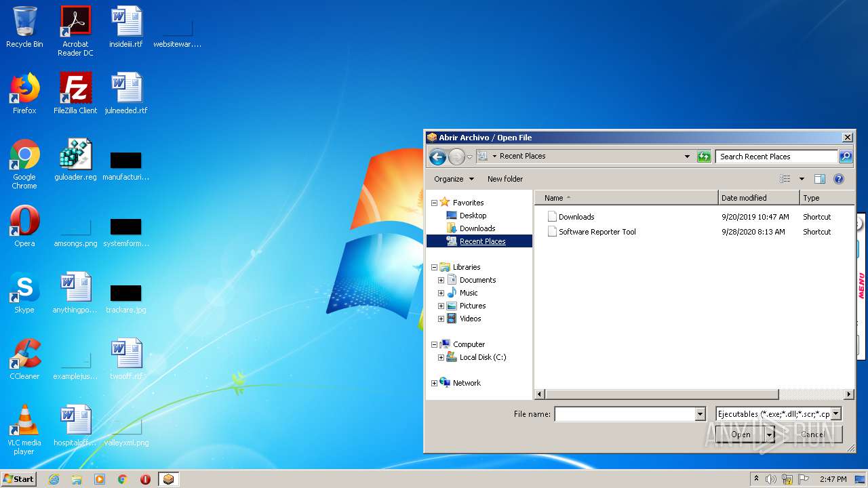Expand the Local Disk (C:) node
868x488 pixels.
441,357
